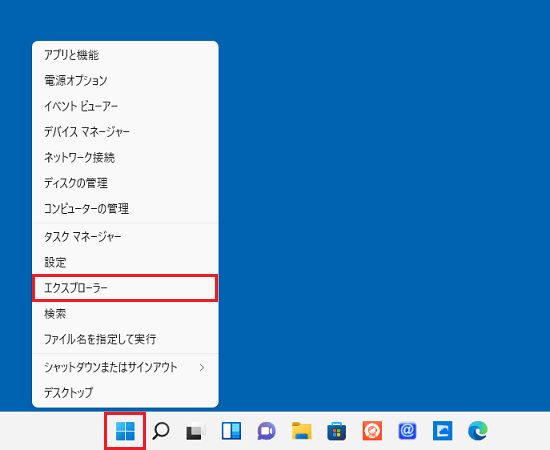Choose コンピューターの管理
Viewport: 550px width, 450px height.
point(125,209)
